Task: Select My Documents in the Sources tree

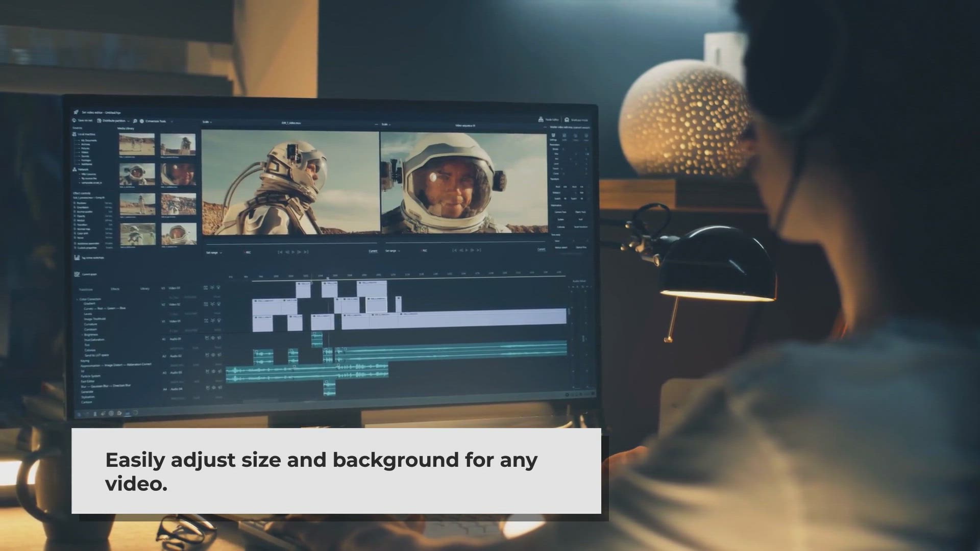Action: pyautogui.click(x=89, y=140)
